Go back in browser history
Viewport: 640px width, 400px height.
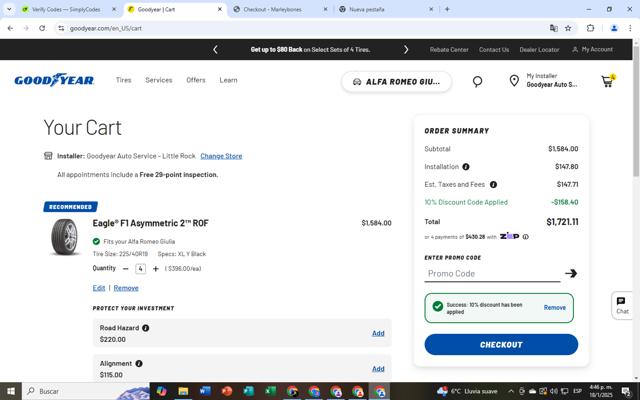(x=10, y=28)
